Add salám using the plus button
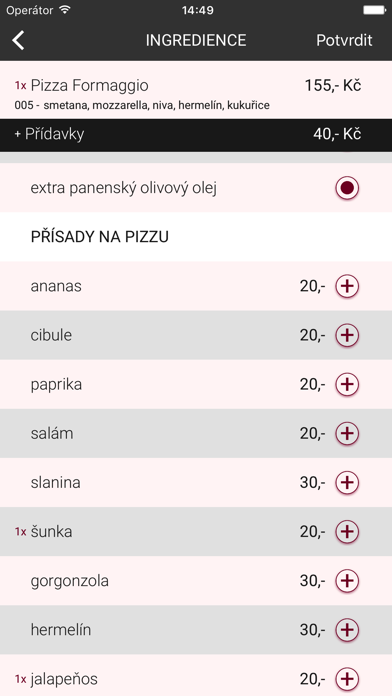Image resolution: width=392 pixels, height=696 pixels. (x=347, y=434)
